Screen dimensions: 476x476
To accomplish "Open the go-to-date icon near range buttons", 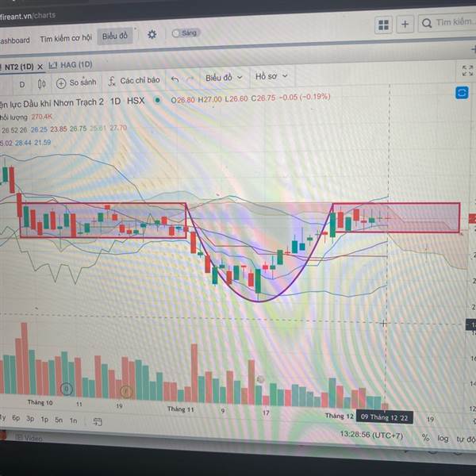I will click(x=97, y=421).
